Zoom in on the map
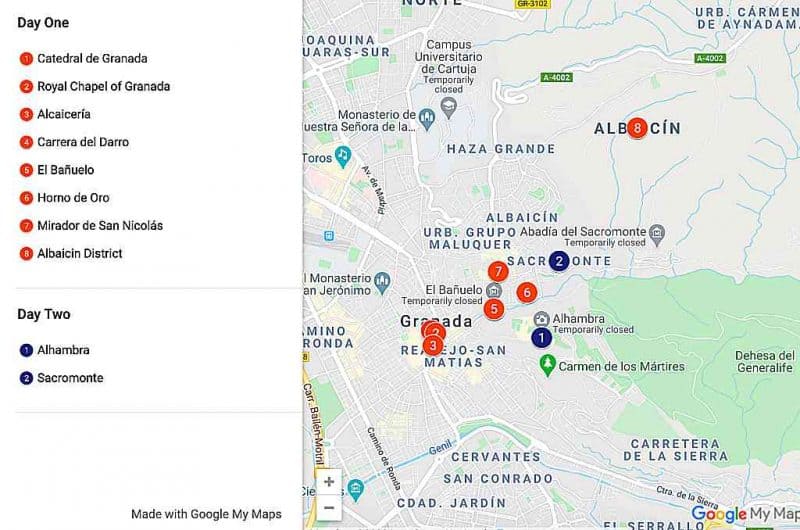Screen dimensions: 800x530 point(328,481)
